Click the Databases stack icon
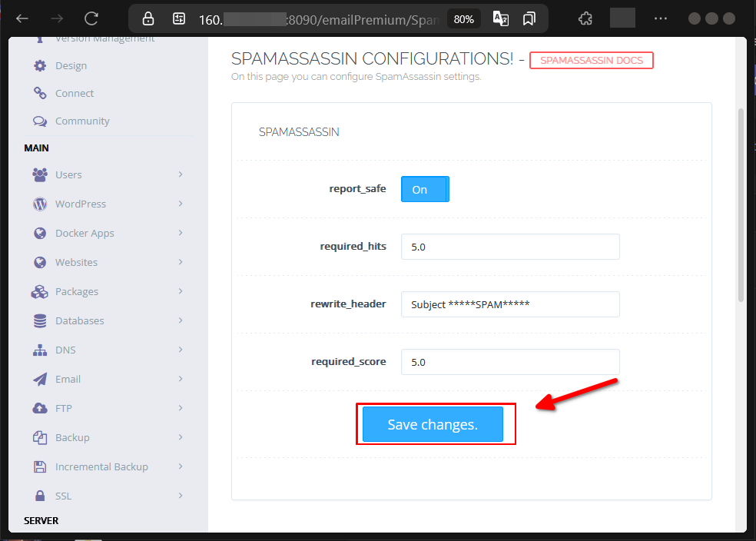756x541 pixels. click(x=40, y=320)
